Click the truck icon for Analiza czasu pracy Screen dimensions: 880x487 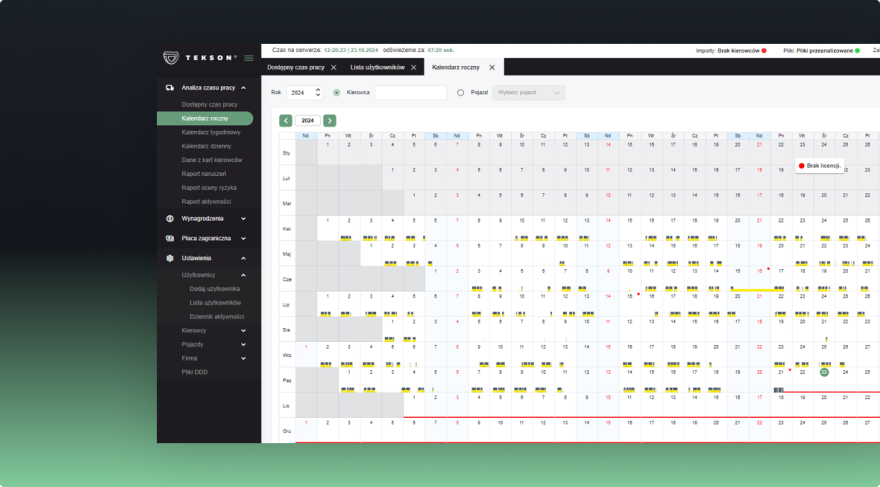[170, 88]
